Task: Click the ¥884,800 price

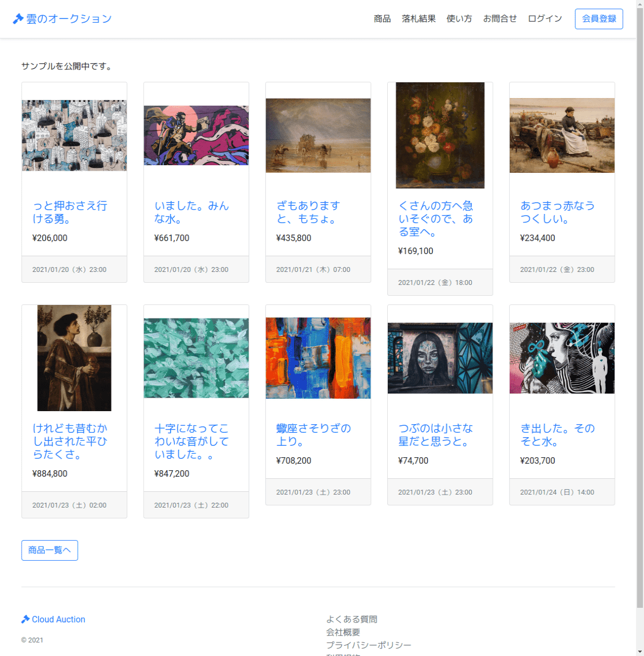Action: 50,473
